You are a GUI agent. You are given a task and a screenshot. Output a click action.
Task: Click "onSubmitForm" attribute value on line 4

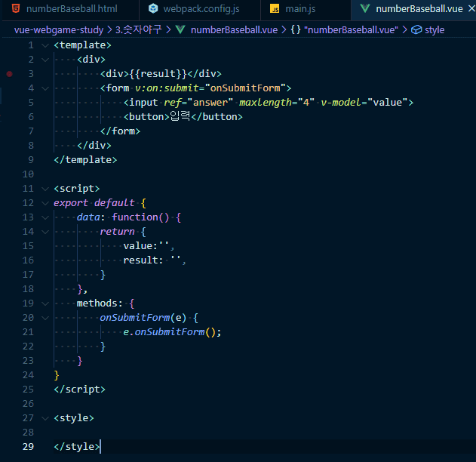tap(245, 88)
